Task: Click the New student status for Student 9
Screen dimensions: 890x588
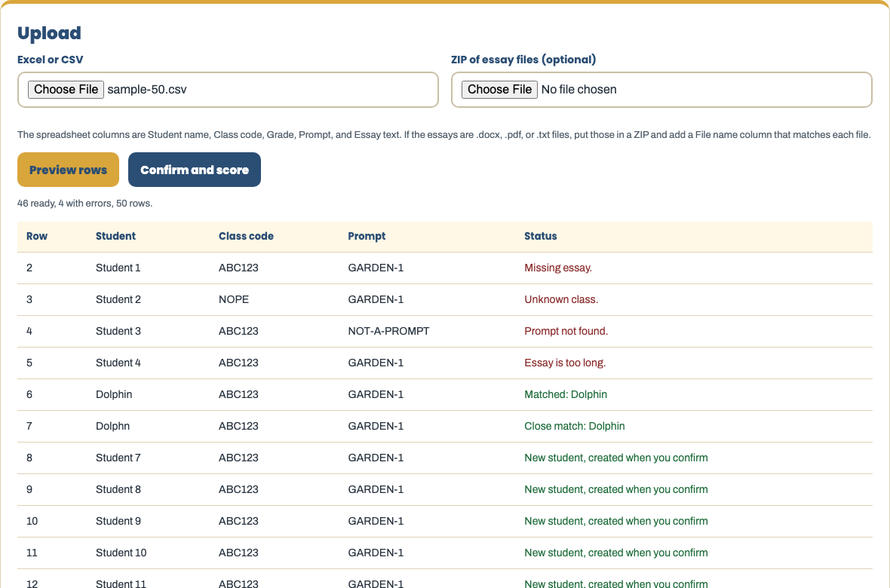Action: [616, 522]
